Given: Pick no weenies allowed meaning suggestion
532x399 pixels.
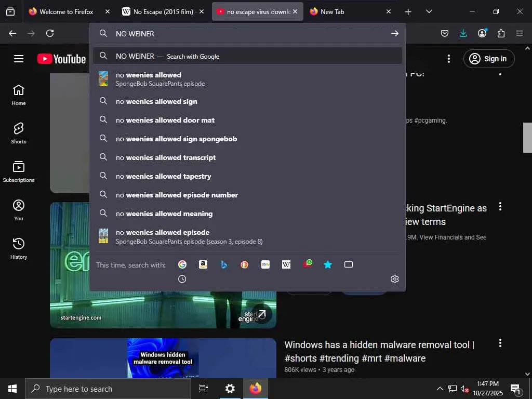Looking at the screenshot, I should tap(248, 214).
